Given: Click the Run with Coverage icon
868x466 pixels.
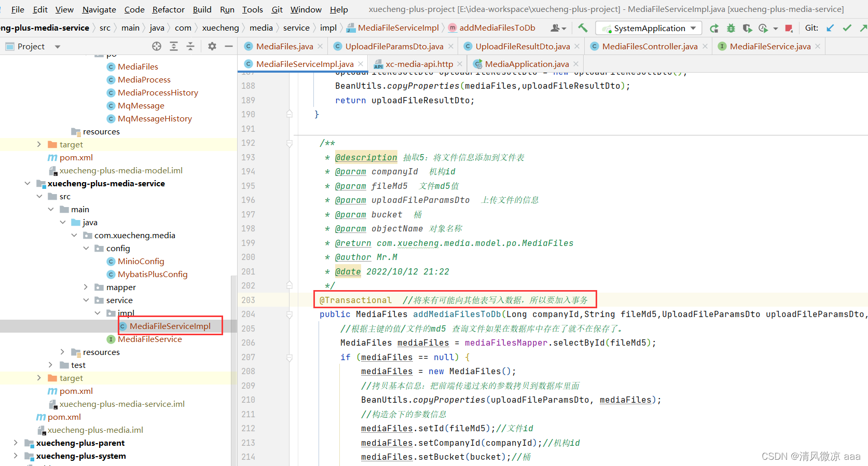Looking at the screenshot, I should [747, 28].
